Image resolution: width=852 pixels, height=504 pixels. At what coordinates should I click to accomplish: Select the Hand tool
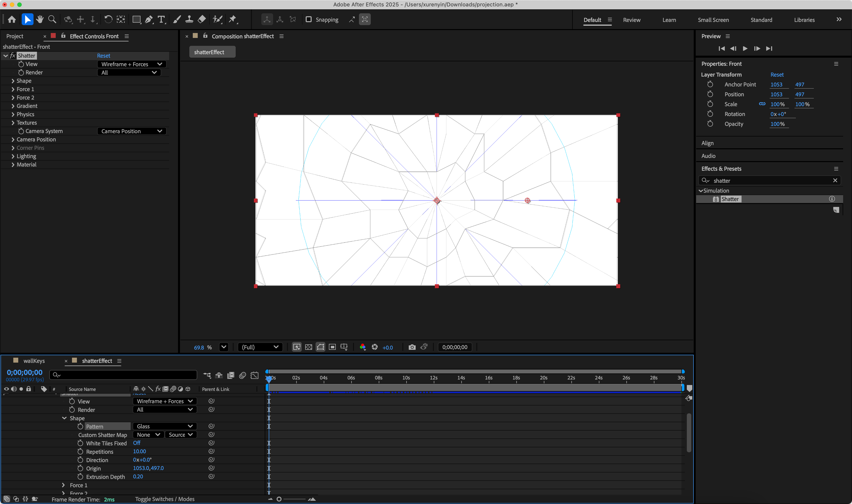[40, 19]
